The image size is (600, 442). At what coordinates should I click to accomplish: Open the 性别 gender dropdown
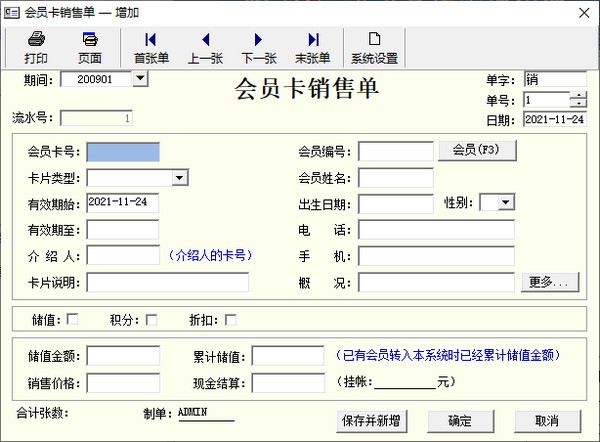(506, 203)
